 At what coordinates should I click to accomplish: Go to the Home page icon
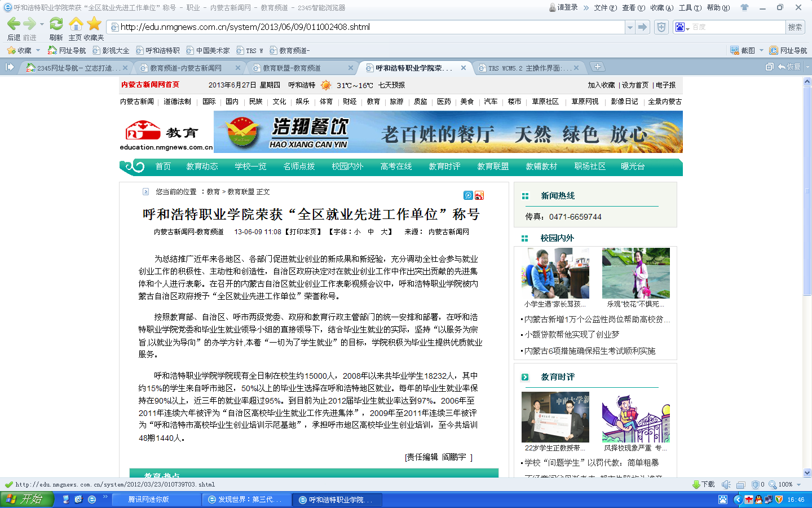coord(76,24)
